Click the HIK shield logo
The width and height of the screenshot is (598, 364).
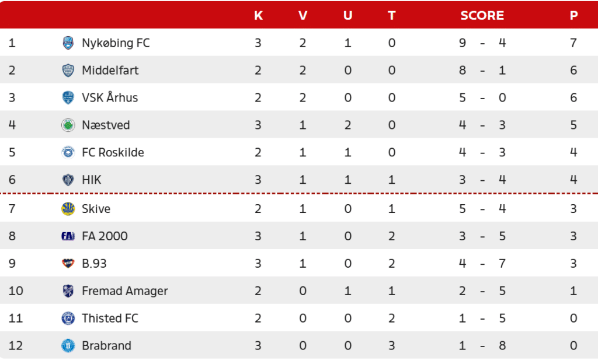(68, 180)
